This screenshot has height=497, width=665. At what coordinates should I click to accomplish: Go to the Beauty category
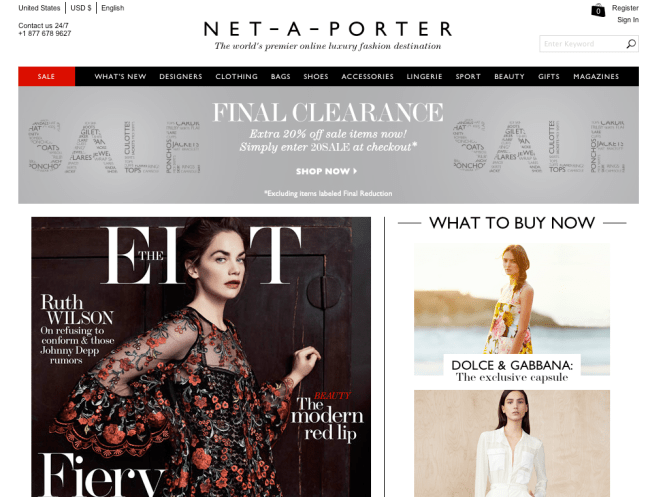point(509,76)
